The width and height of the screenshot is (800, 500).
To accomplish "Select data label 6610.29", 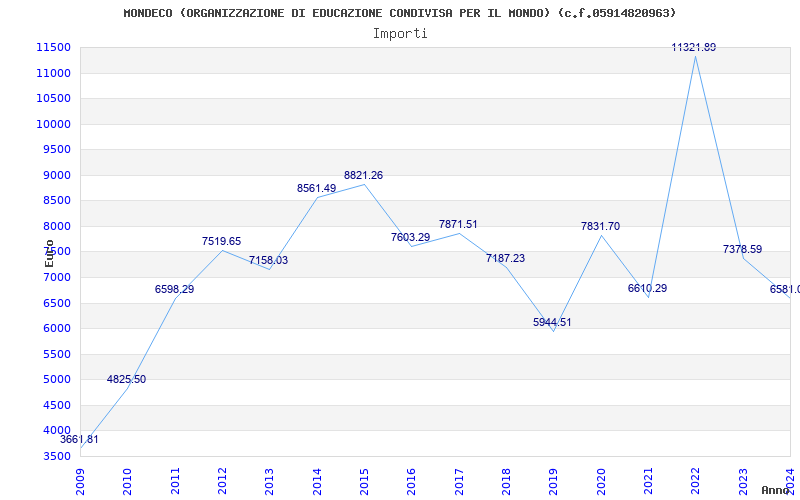I will pos(647,288).
